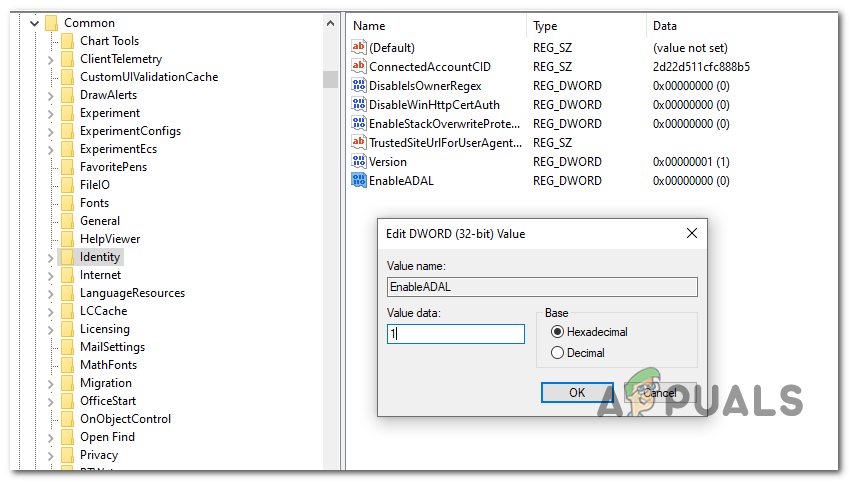Image resolution: width=849 pixels, height=481 pixels.
Task: Expand the ClientTelemetry key
Action: coord(51,59)
